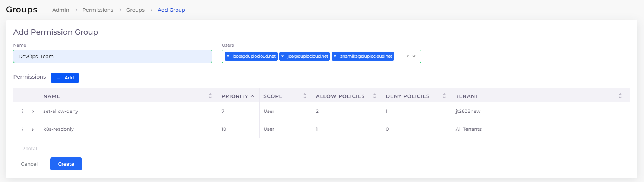The height and width of the screenshot is (182, 644).
Task: Sort table by Scope column
Action: [x=304, y=96]
